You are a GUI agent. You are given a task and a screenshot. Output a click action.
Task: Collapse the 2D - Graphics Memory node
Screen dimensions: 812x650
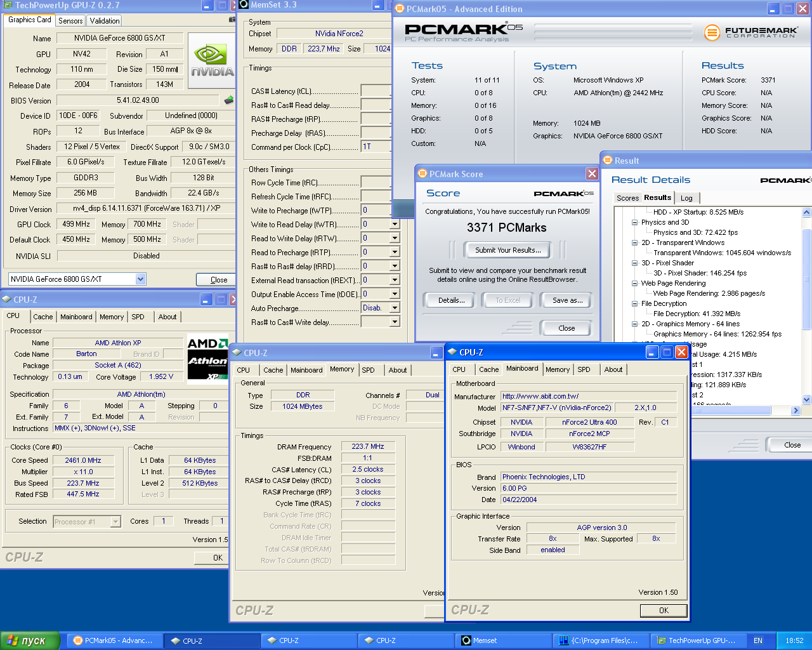pos(634,324)
